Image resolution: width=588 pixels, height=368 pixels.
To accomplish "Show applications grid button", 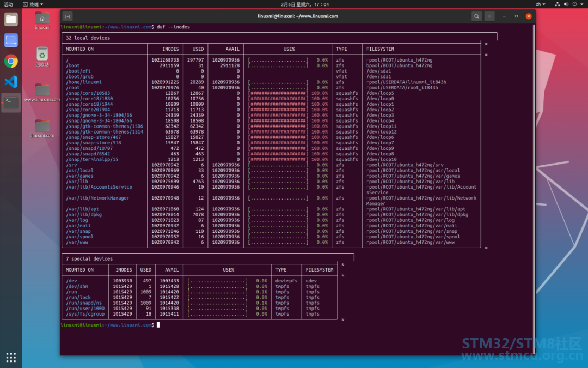I will click(11, 357).
